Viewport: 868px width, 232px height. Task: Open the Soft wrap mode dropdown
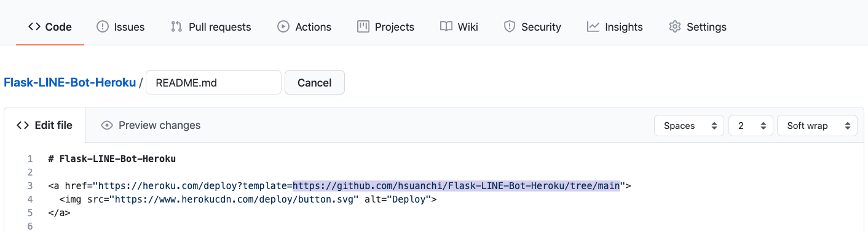(817, 126)
